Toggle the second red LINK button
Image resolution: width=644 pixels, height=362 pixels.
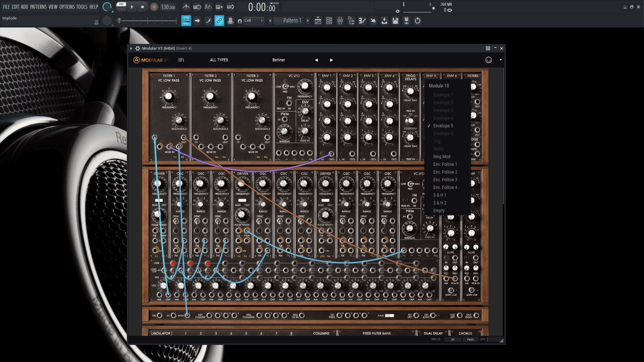[191, 263]
